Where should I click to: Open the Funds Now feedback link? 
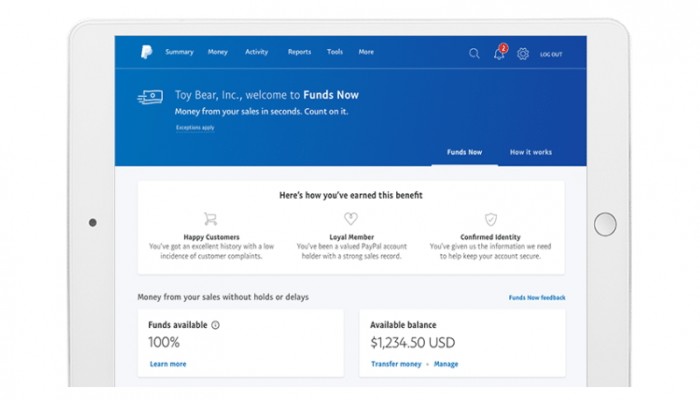point(537,297)
